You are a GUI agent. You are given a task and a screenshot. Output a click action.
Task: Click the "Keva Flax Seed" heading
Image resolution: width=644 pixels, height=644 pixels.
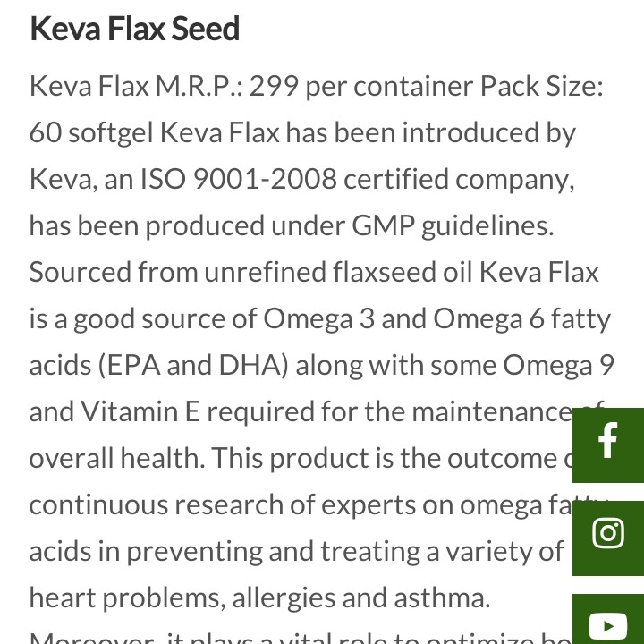click(x=134, y=29)
